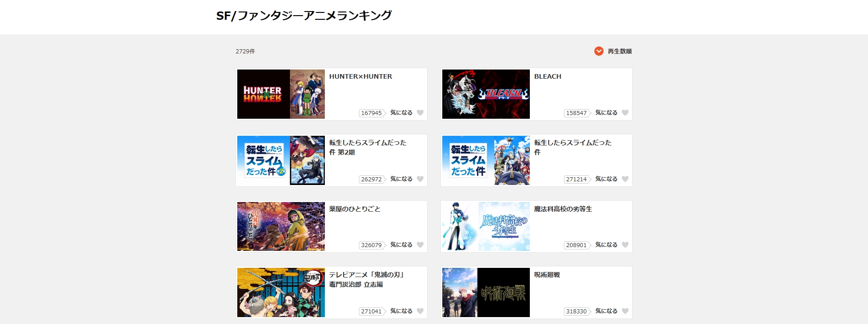Favorite 呪術廻戦 with the heart icon
This screenshot has height=324, width=868.
tap(625, 311)
